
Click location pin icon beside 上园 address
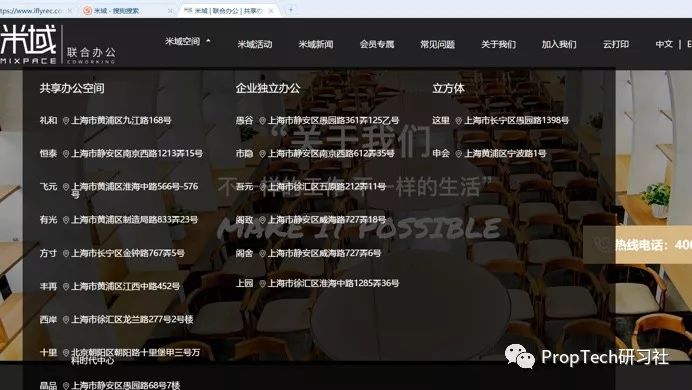pos(262,284)
